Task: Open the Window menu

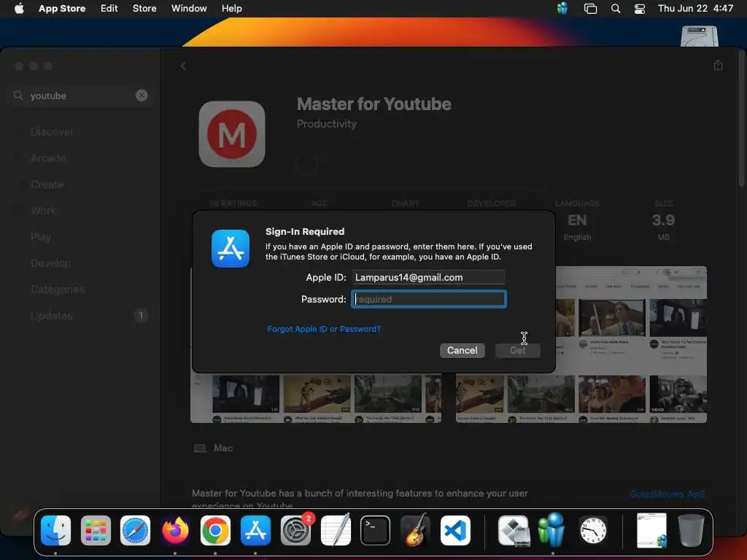Action: click(x=189, y=8)
